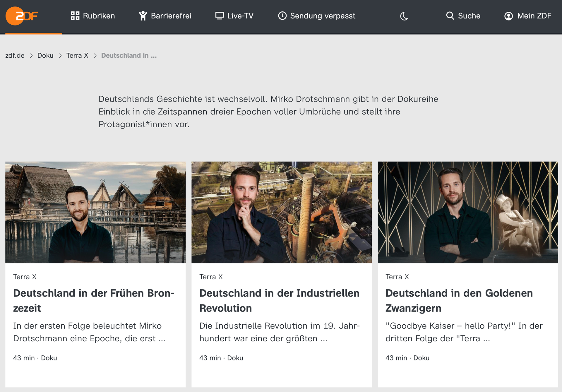Open Rubriken menu label
The image size is (562, 392).
99,16
